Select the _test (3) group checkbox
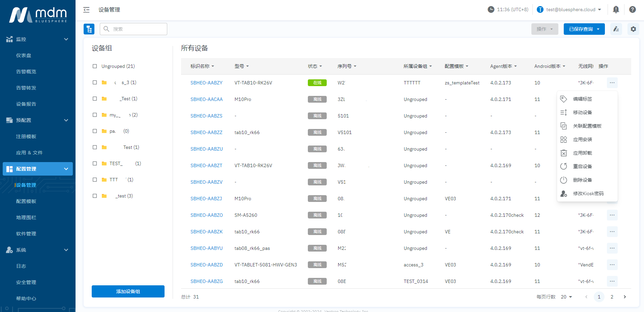This screenshot has width=644, height=312. (x=95, y=196)
